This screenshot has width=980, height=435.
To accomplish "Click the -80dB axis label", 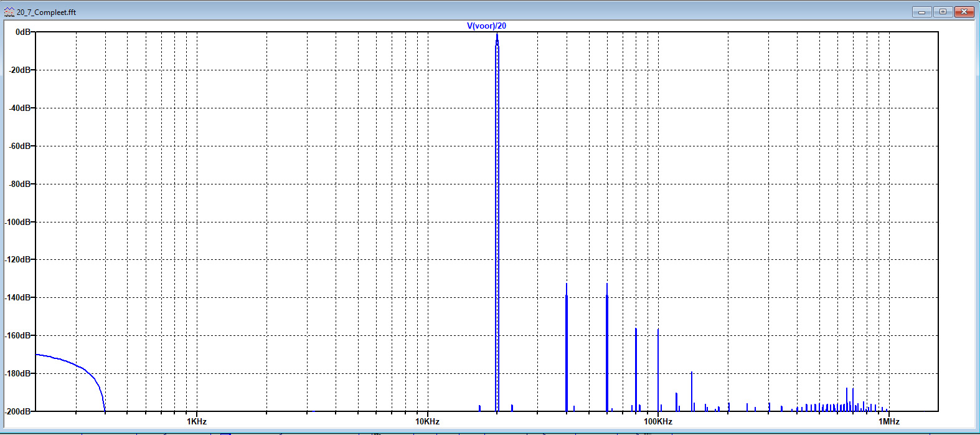I will coord(19,184).
